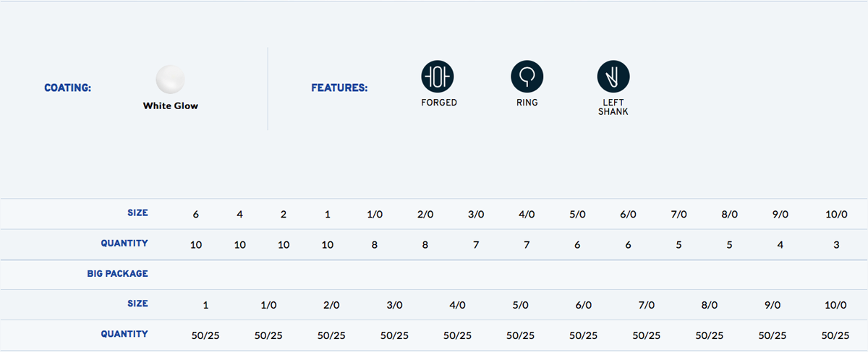Screen dimensions: 868x352
Task: Click the Left Shank feature icon
Action: (x=613, y=77)
